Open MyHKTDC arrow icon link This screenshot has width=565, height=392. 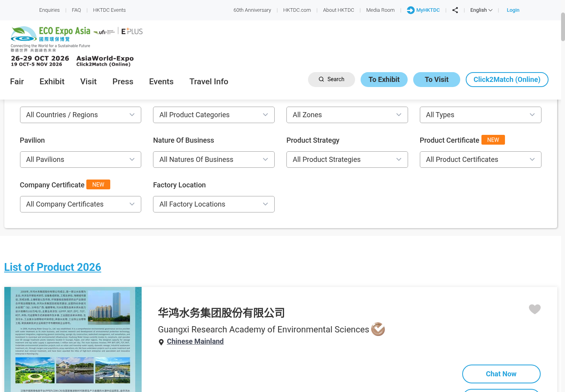coord(423,10)
